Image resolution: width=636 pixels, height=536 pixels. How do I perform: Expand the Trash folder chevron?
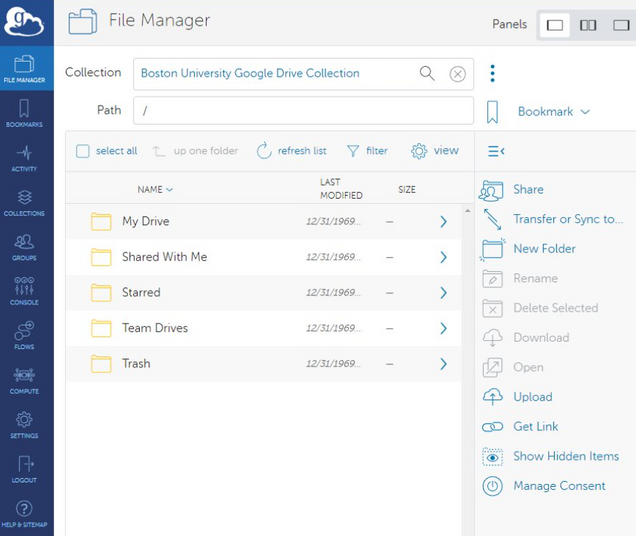tap(443, 364)
